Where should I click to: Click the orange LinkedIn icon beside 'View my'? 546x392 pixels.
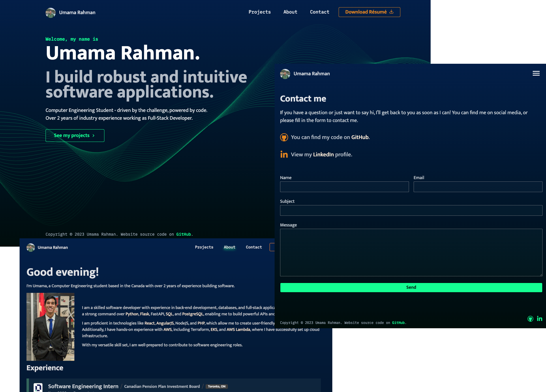[x=284, y=155]
